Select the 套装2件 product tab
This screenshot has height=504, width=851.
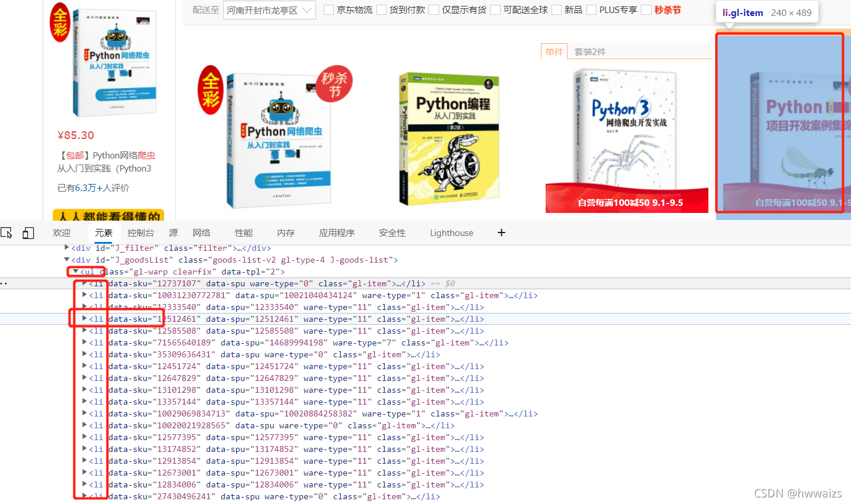tap(590, 51)
